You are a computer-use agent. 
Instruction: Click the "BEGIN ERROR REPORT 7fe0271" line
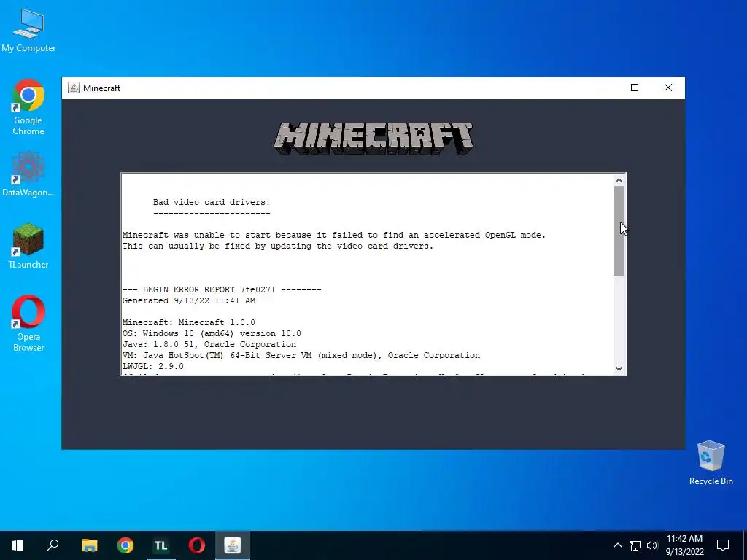(x=222, y=289)
